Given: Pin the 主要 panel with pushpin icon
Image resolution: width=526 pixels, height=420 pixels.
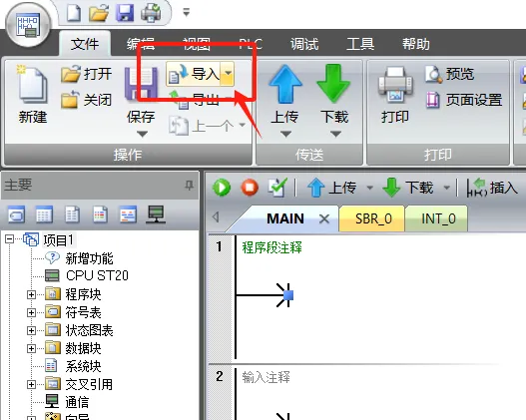Looking at the screenshot, I should (190, 185).
